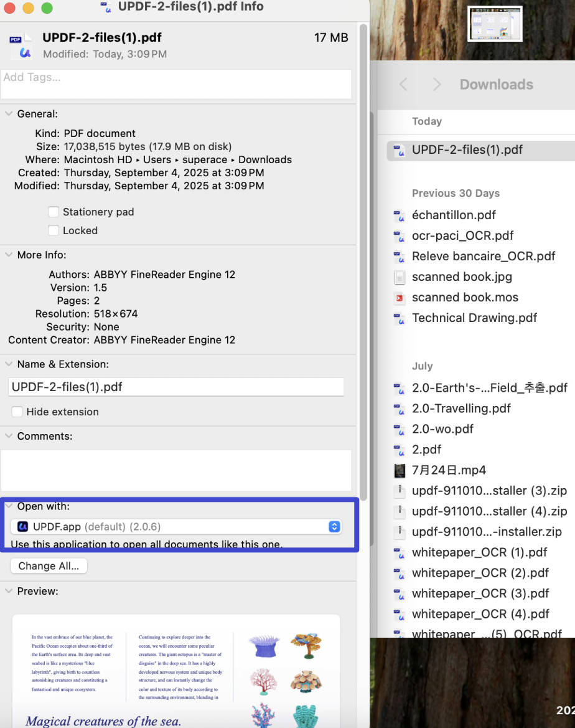Click the Info window vertical scrollbar
Image resolution: width=575 pixels, height=728 pixels.
pos(363,262)
